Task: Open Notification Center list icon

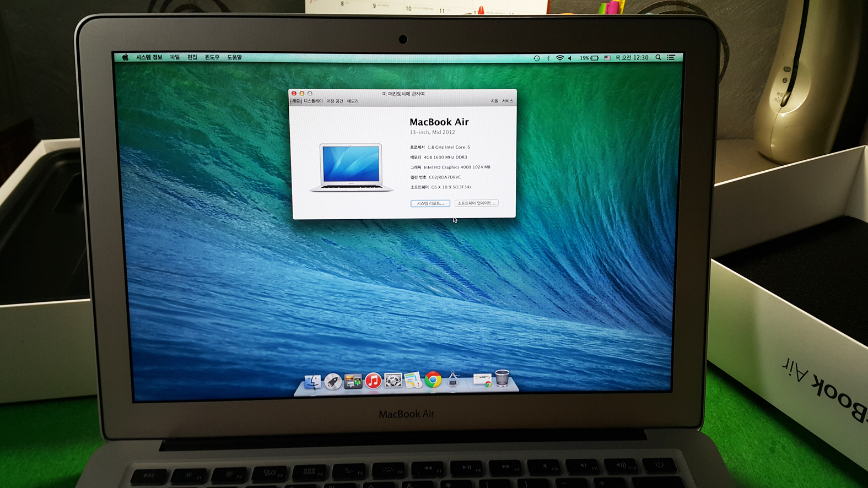Action: (x=671, y=57)
